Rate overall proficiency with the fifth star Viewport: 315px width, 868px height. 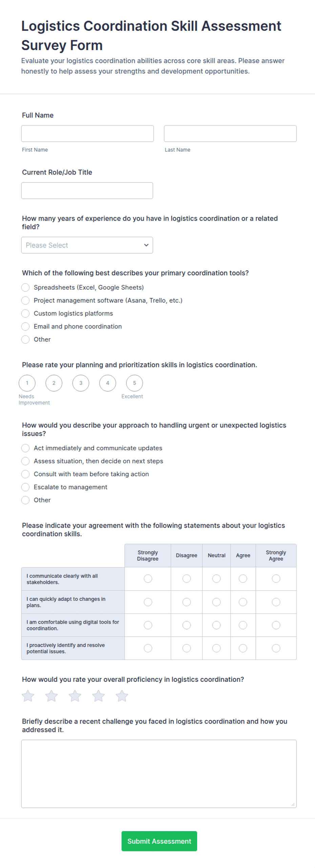coord(122,695)
